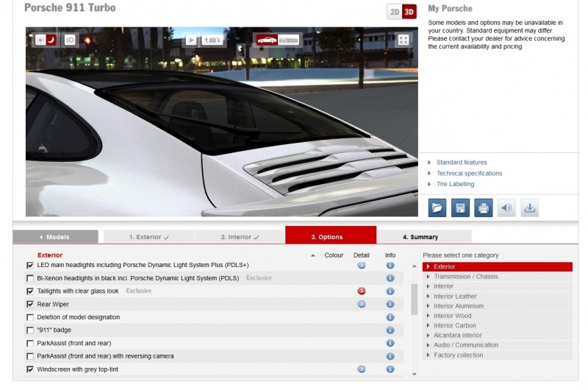Switch to 3D view
588x390 pixels.
pyautogui.click(x=409, y=12)
